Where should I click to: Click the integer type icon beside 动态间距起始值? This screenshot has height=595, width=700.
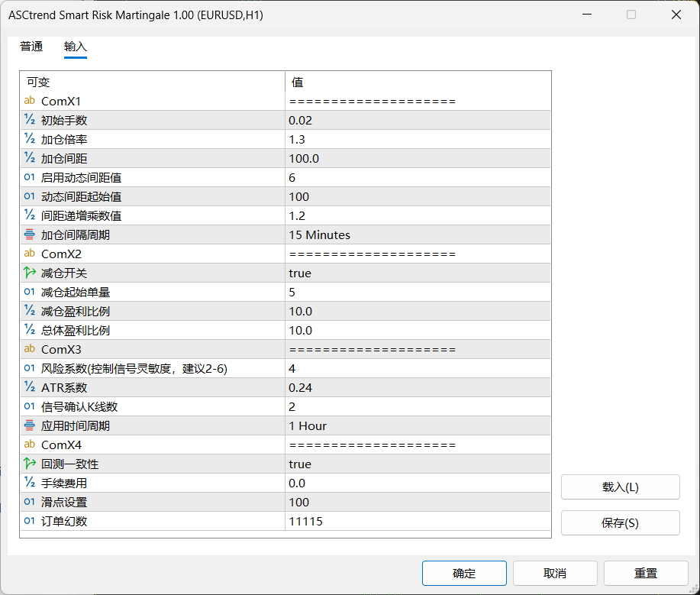[x=30, y=196]
